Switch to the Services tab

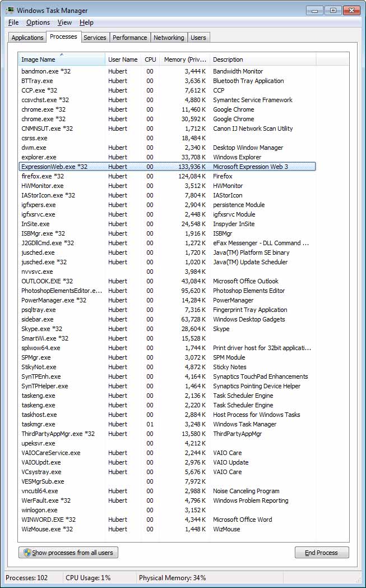(95, 38)
